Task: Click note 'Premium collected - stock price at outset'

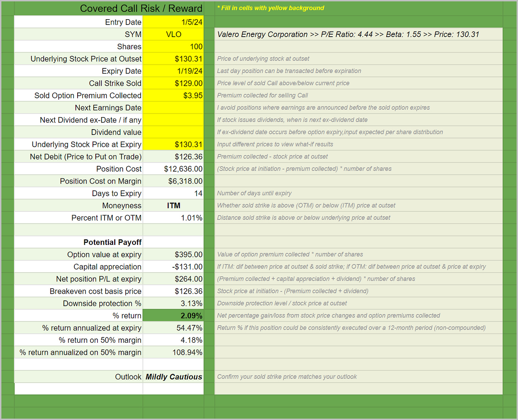Action: (x=273, y=157)
